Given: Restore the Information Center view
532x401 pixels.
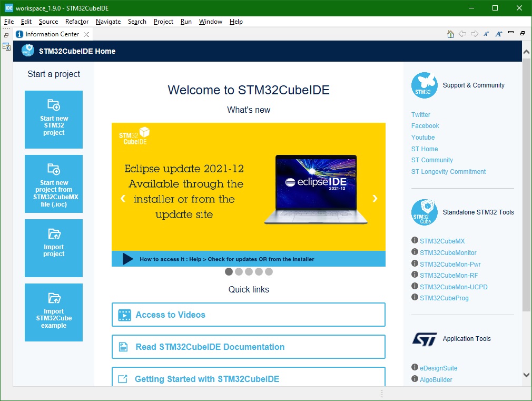Looking at the screenshot, I should point(523,33).
